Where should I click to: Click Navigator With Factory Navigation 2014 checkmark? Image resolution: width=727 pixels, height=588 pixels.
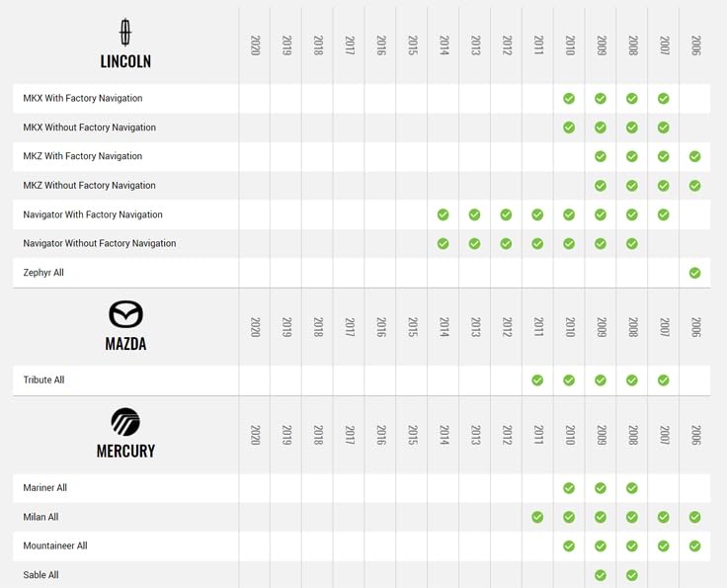(443, 214)
